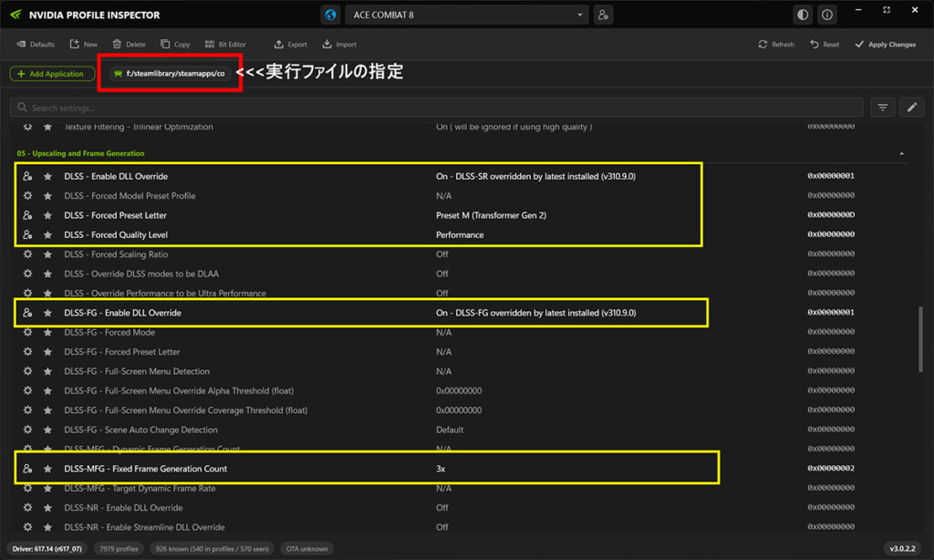Toggle favorite star on DLSS-MFG - Fixed Frame Generation Count
This screenshot has height=560, width=934.
(47, 469)
